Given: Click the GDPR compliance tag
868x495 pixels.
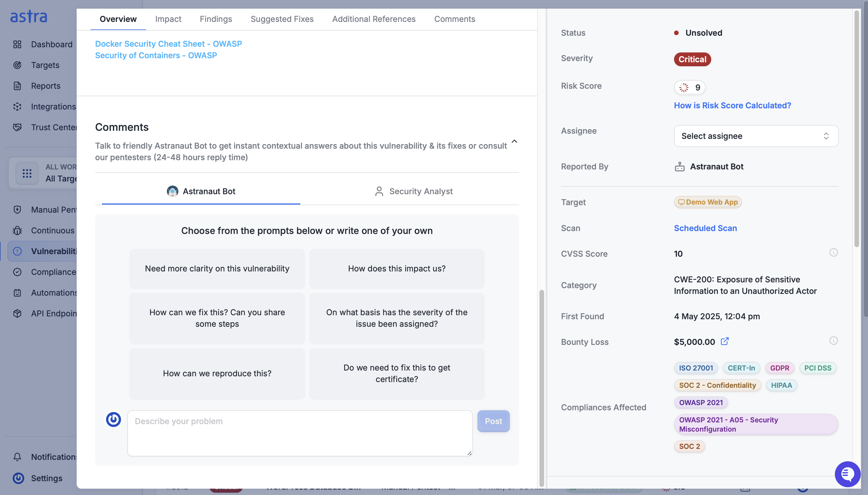Looking at the screenshot, I should coord(779,368).
